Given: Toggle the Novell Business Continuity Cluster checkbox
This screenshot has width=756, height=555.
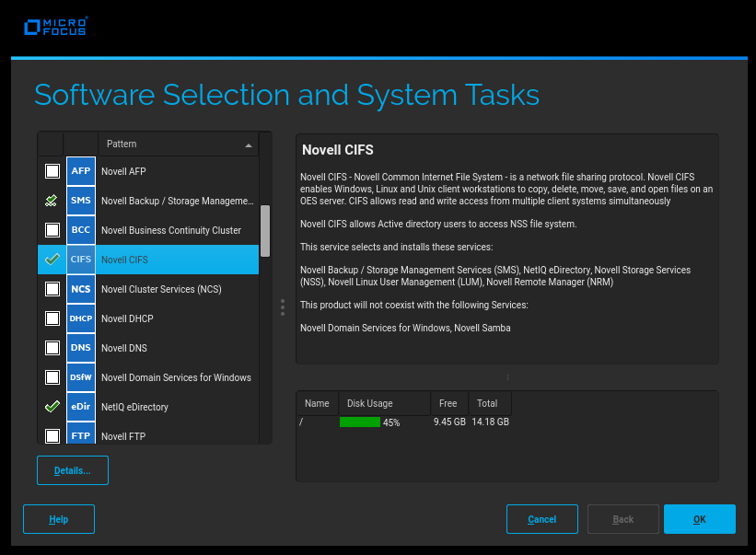Looking at the screenshot, I should pos(52,230).
